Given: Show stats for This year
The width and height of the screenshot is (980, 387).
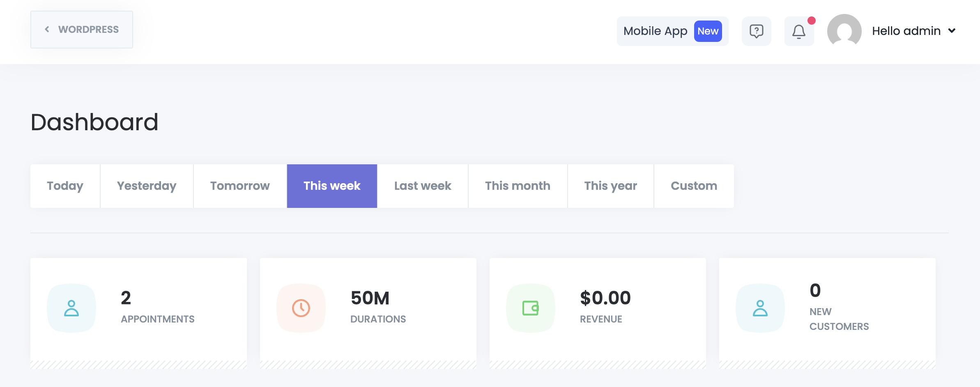Looking at the screenshot, I should pyautogui.click(x=610, y=186).
